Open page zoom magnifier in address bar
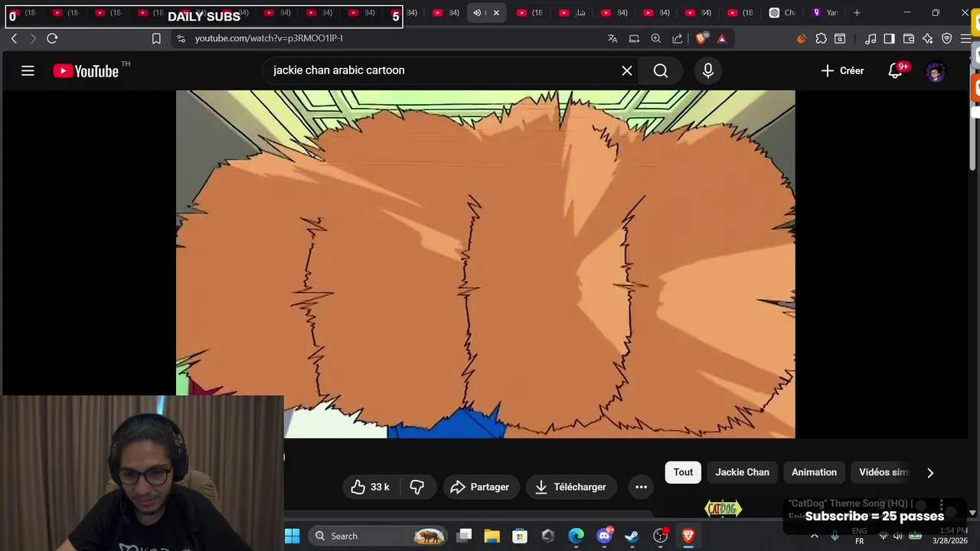 tap(656, 38)
